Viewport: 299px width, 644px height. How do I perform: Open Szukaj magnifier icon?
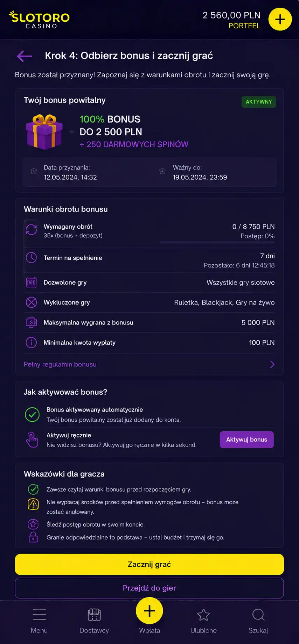[258, 615]
